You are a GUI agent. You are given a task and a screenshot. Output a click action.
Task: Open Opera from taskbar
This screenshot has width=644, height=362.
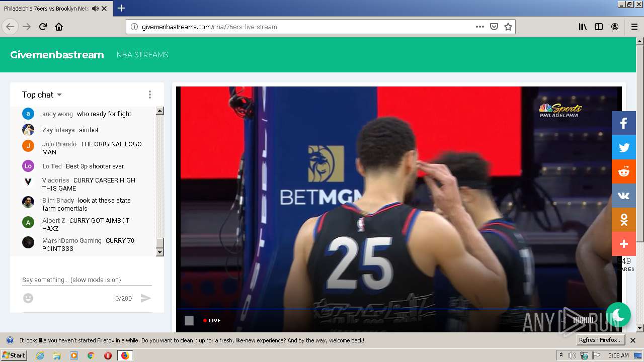coord(108,355)
